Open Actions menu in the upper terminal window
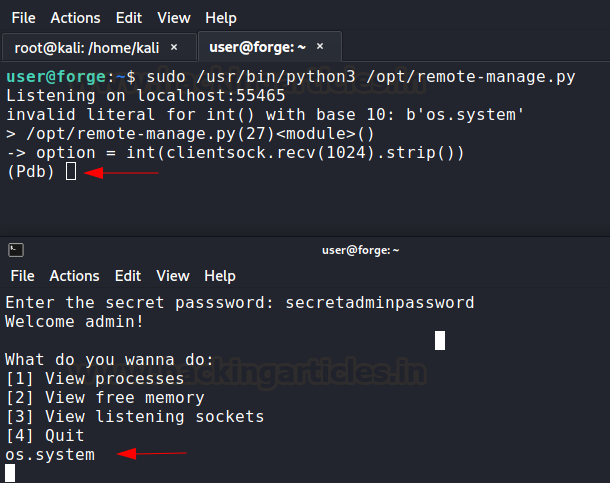 pos(75,18)
